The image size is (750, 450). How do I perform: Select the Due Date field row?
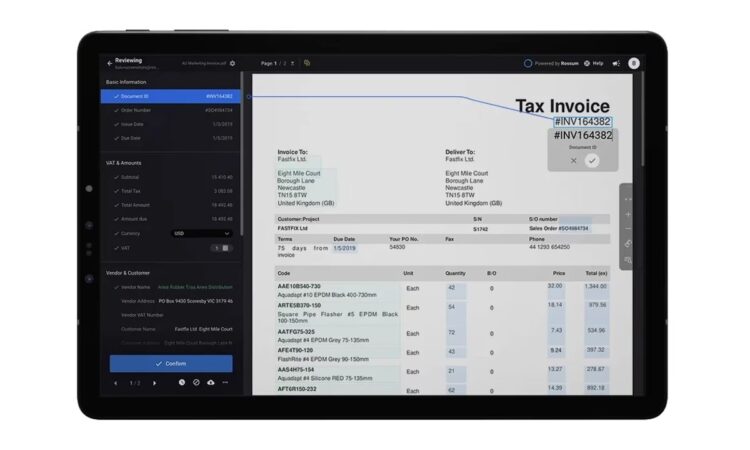170,138
